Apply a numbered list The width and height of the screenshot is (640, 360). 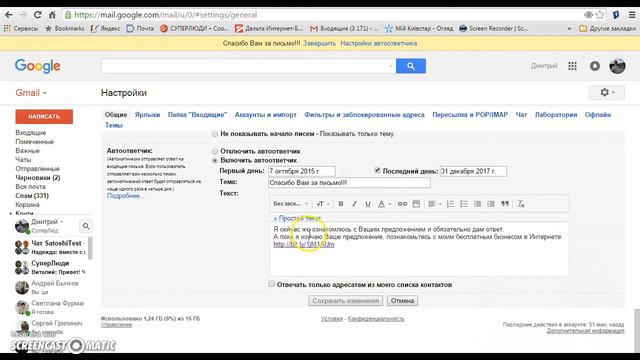[x=450, y=204]
